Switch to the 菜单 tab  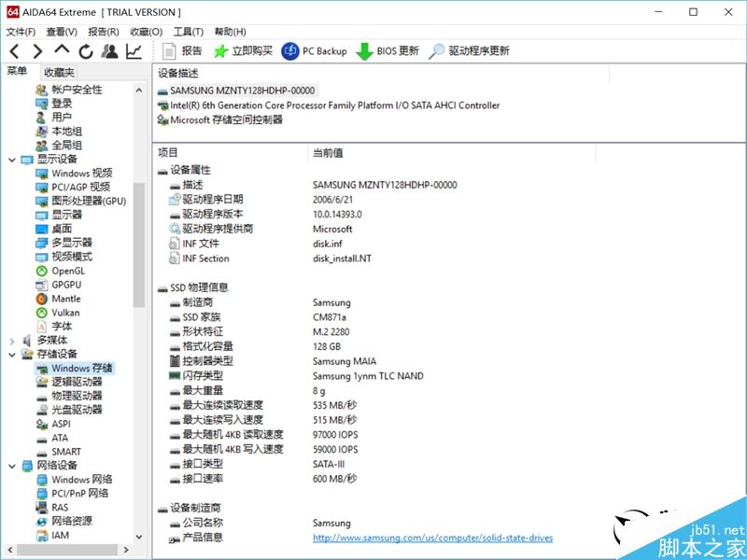pos(17,72)
